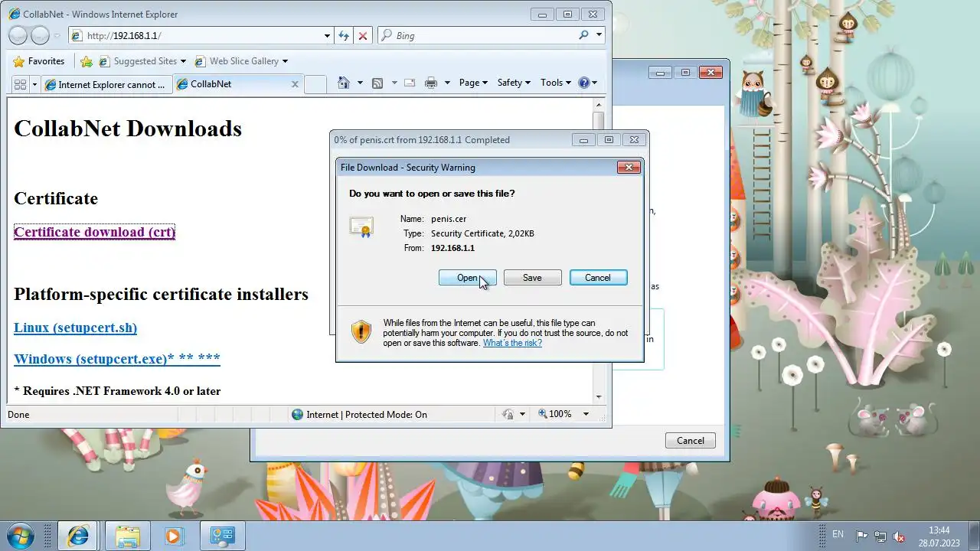Print page with the printer icon
Image resolution: width=980 pixels, height=551 pixels.
(x=431, y=83)
